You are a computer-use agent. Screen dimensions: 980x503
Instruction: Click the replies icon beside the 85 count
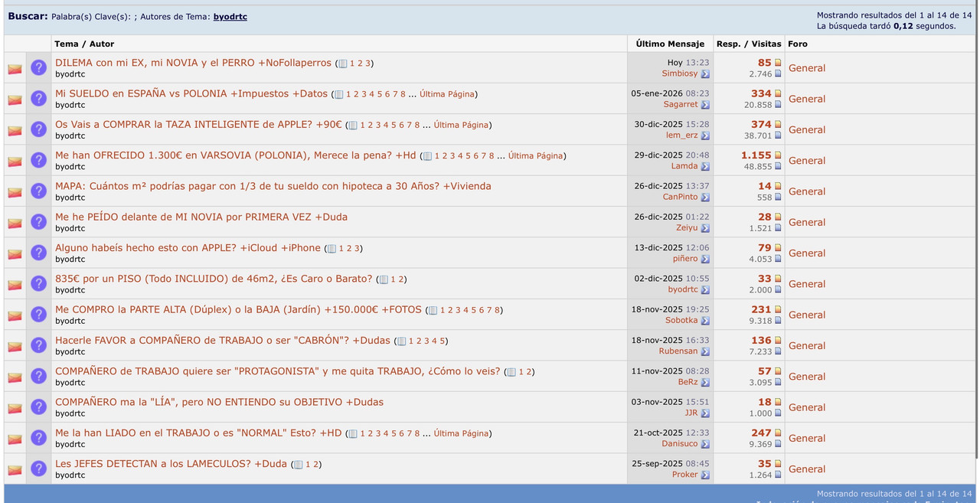778,63
